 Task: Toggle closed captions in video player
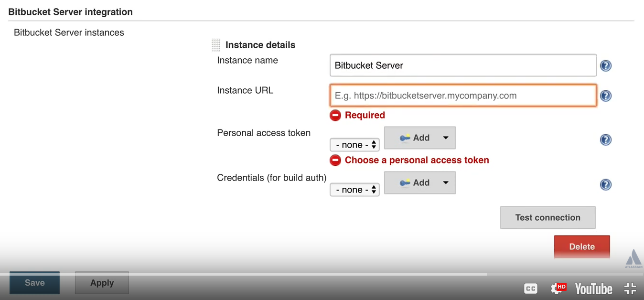[530, 289]
